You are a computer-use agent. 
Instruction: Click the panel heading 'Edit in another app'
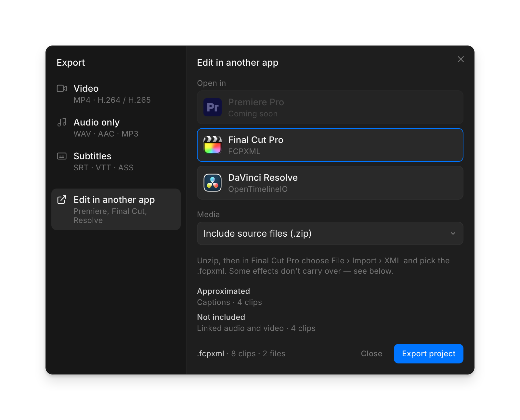tap(238, 62)
